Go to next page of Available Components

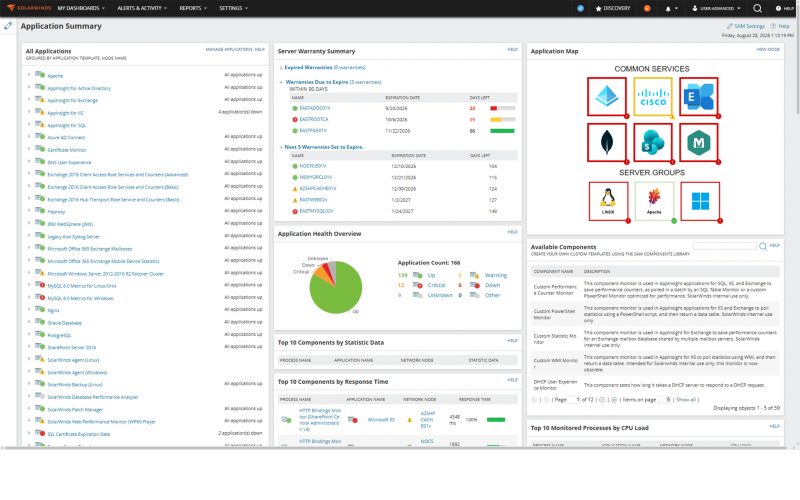click(x=602, y=400)
